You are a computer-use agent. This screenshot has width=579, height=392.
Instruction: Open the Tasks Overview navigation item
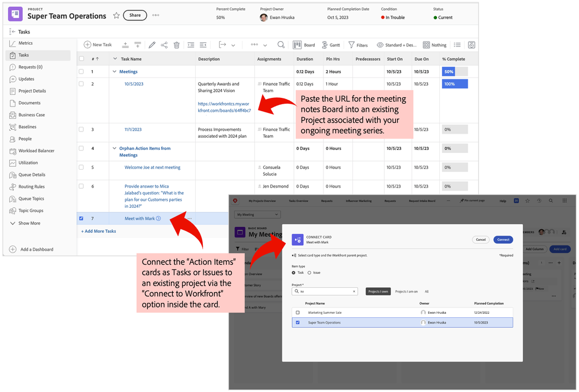coord(299,200)
